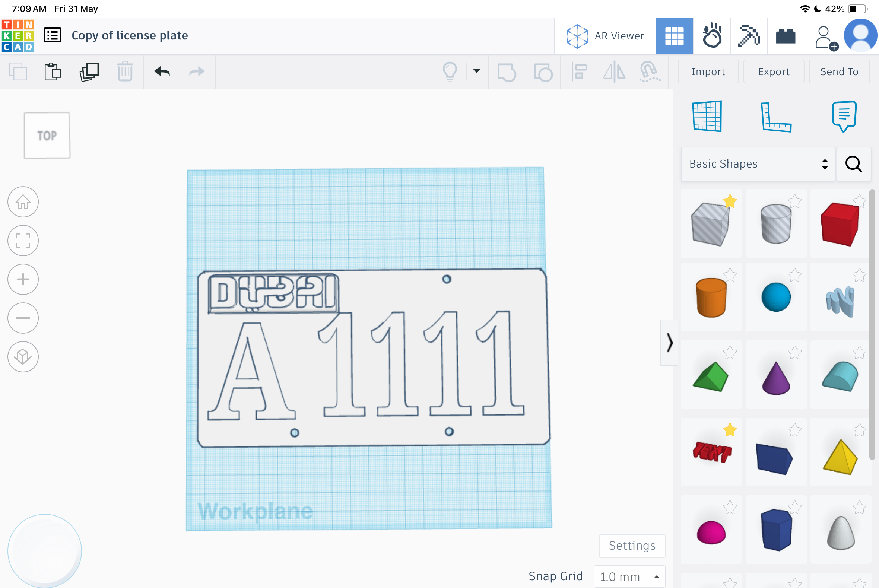This screenshot has width=879, height=588.
Task: Open the Notes tool
Action: point(844,116)
